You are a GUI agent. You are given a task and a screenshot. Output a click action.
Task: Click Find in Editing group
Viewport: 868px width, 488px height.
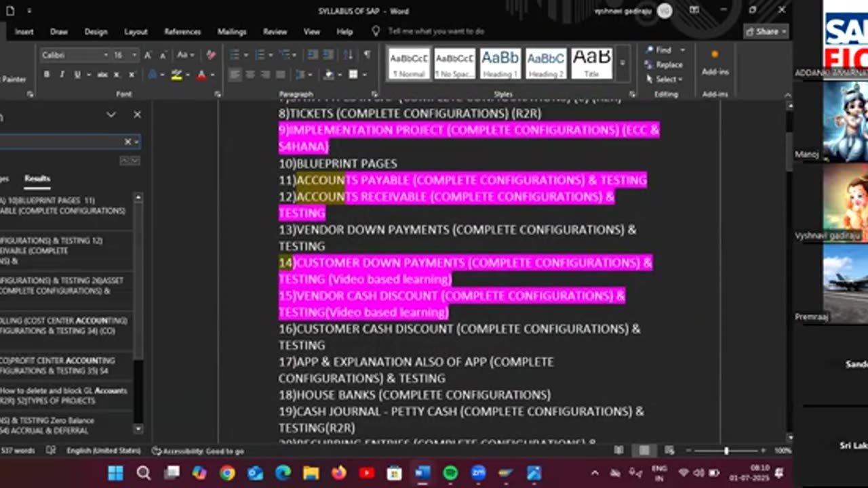click(660, 50)
